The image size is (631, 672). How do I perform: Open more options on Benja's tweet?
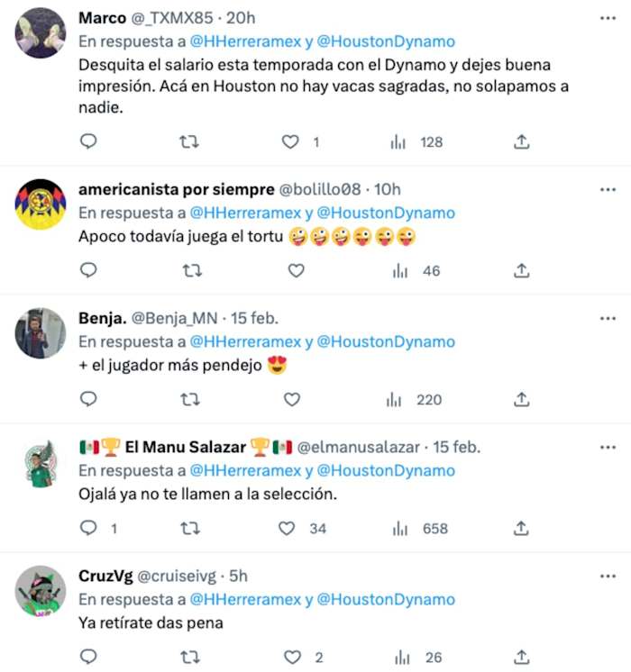608,318
